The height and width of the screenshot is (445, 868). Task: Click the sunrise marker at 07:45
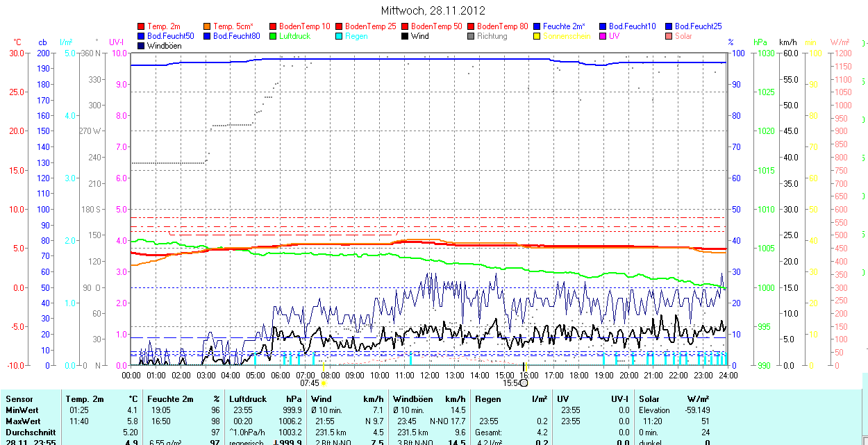click(324, 383)
